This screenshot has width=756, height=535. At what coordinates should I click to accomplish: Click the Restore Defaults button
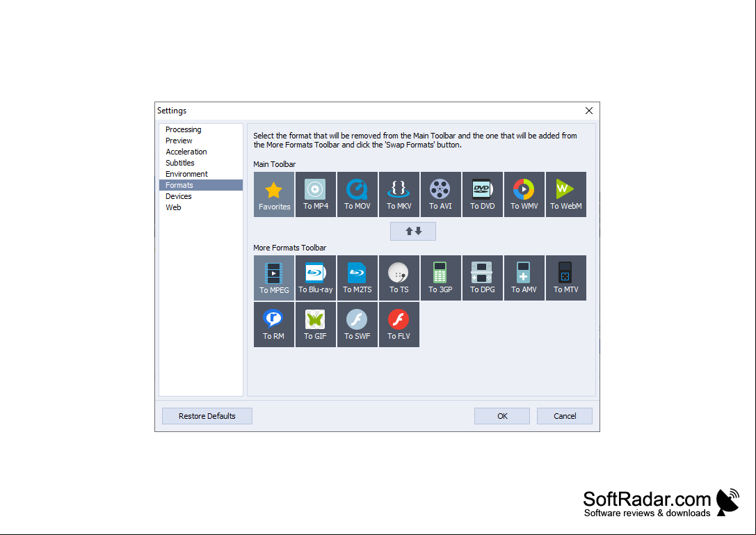tap(207, 416)
